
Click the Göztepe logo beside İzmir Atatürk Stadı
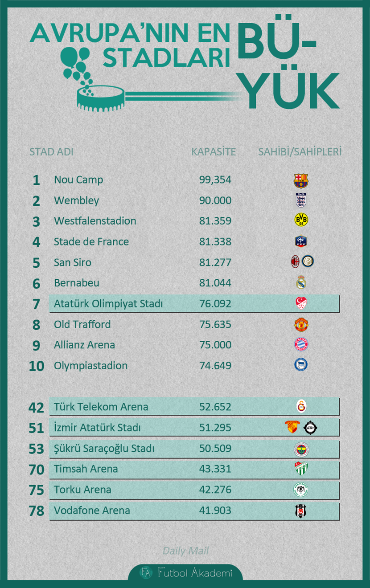tap(292, 428)
